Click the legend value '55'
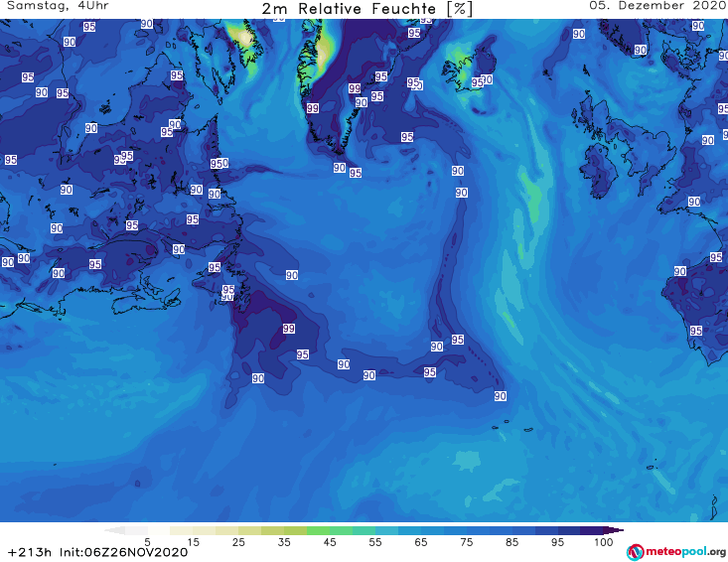The width and height of the screenshot is (728, 562). (x=375, y=541)
